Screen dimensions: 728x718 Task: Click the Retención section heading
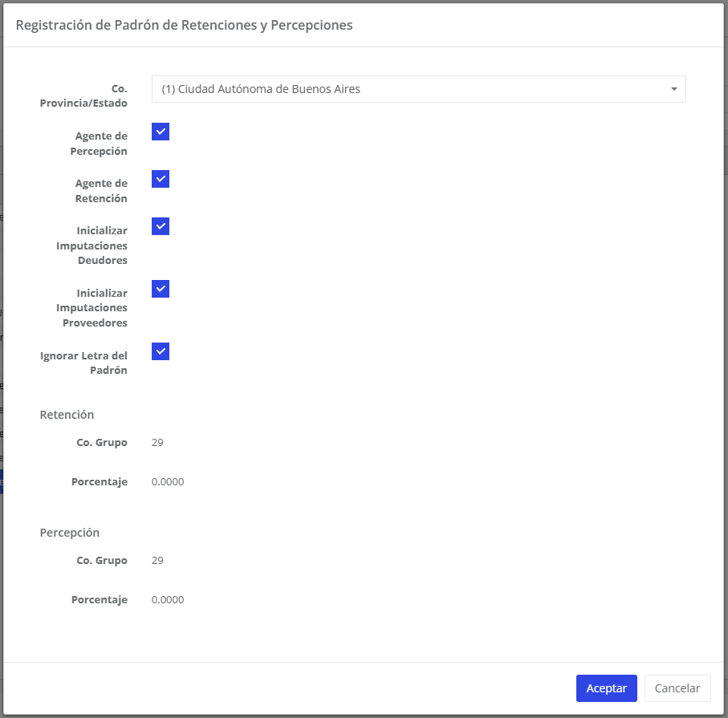tap(67, 415)
